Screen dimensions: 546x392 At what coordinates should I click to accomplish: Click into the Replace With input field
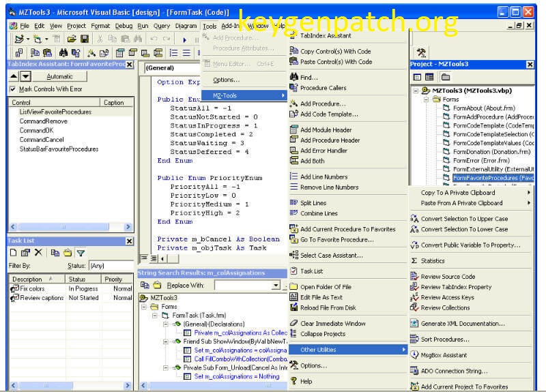243,286
